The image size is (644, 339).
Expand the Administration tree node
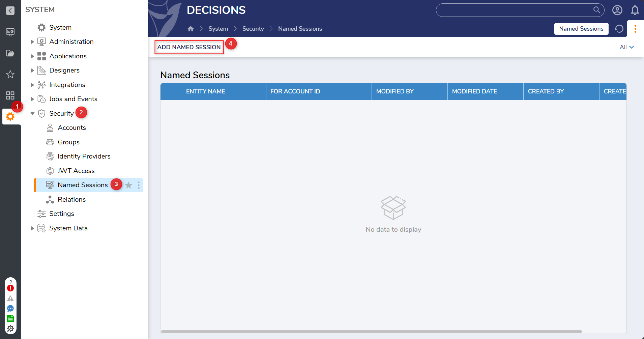coord(32,42)
